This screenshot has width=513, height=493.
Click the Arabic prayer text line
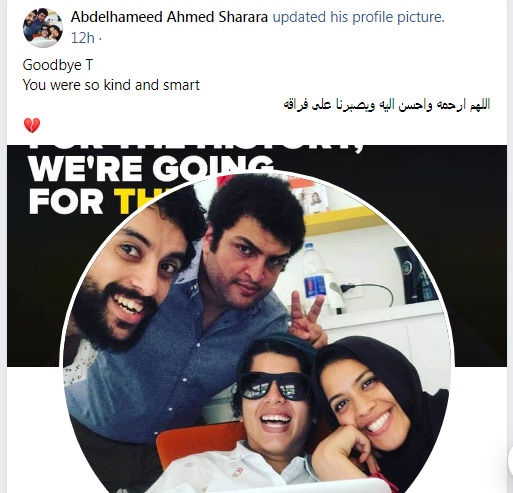tap(387, 104)
